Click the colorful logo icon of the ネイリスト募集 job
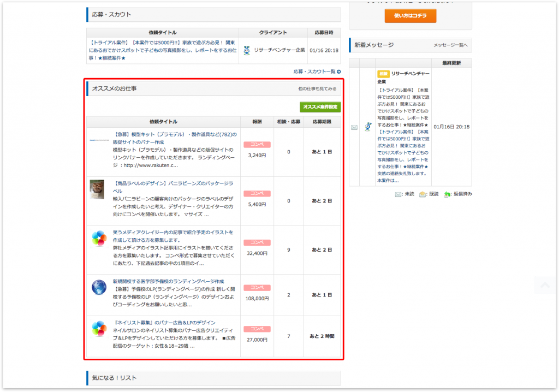 click(x=99, y=329)
